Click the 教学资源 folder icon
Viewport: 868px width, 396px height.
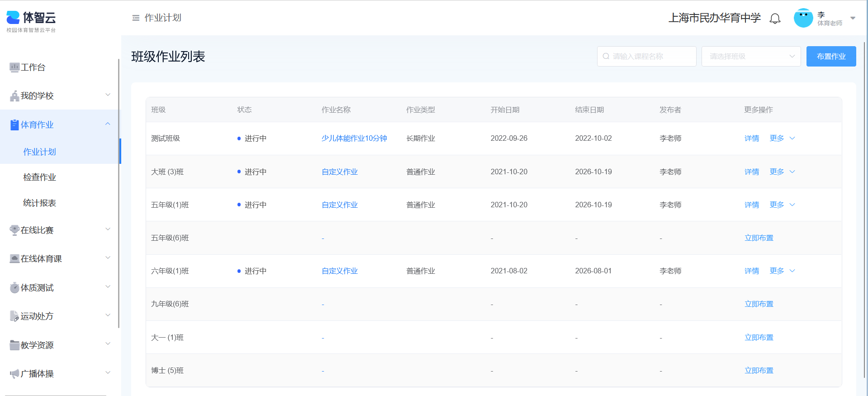tap(14, 345)
